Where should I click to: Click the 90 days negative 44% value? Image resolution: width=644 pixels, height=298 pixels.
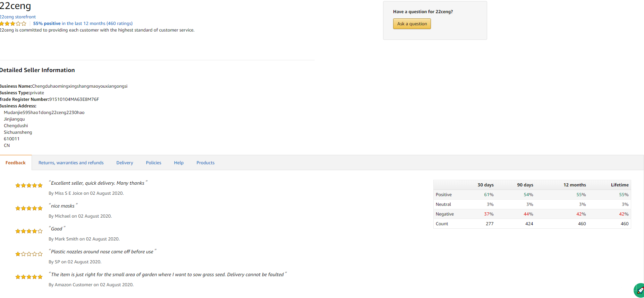(x=528, y=214)
